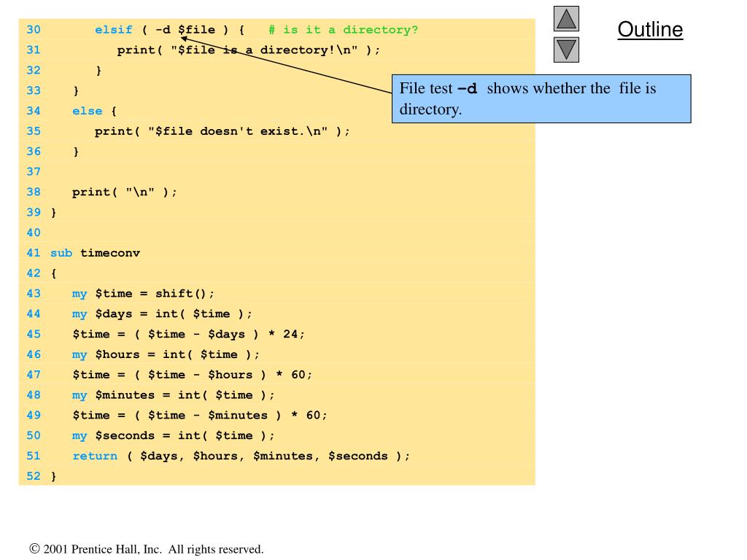
Task: Click line 46 my $hours = int( $time )
Action: [166, 355]
